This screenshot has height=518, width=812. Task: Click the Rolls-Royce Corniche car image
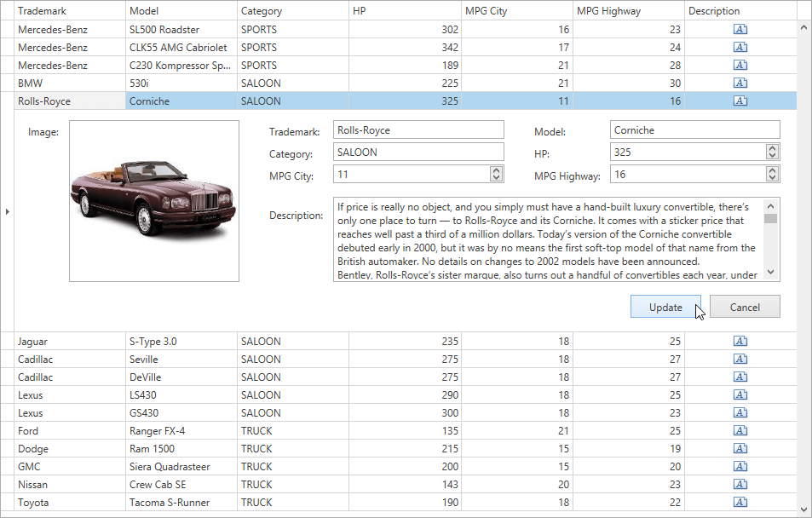(x=153, y=201)
